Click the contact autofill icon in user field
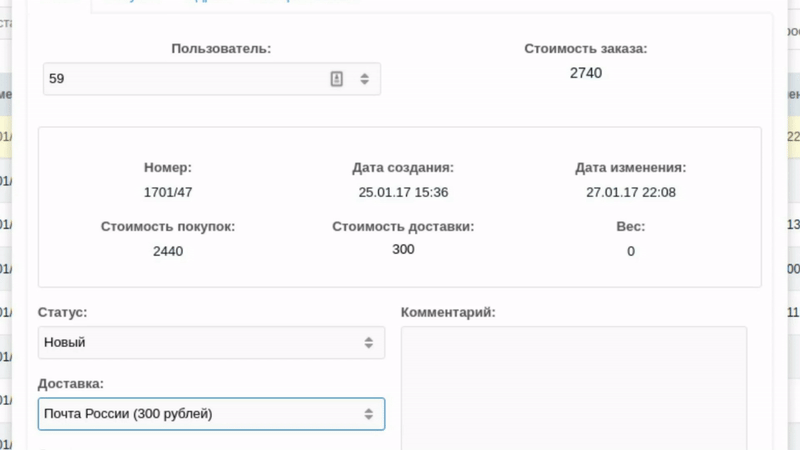Viewport: 800px width, 450px height. (x=337, y=79)
